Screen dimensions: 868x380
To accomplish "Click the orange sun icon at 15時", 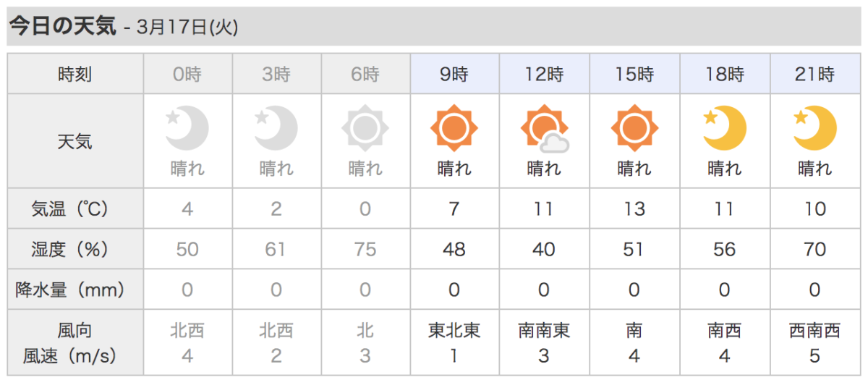I will 634,128.
